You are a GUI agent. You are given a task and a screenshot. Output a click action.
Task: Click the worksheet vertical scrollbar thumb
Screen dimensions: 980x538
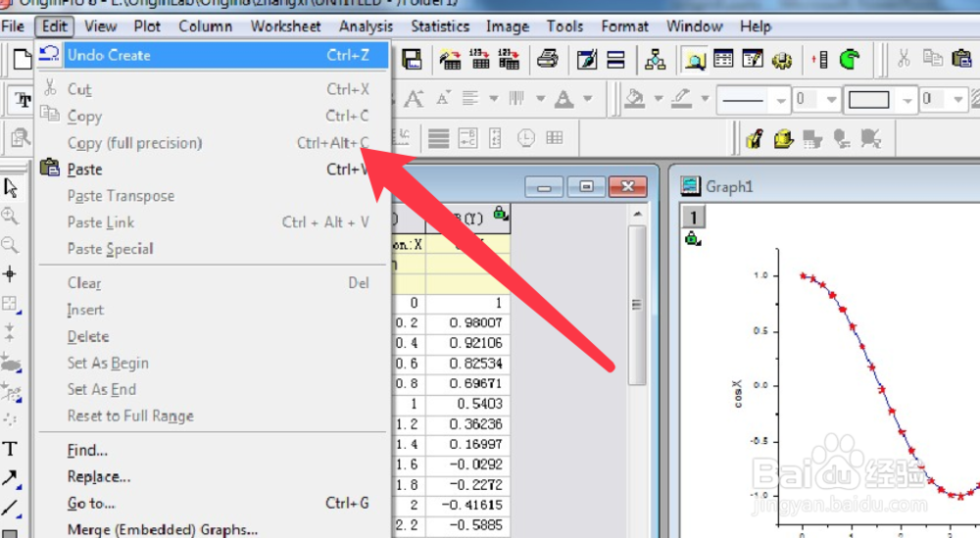coord(637,305)
